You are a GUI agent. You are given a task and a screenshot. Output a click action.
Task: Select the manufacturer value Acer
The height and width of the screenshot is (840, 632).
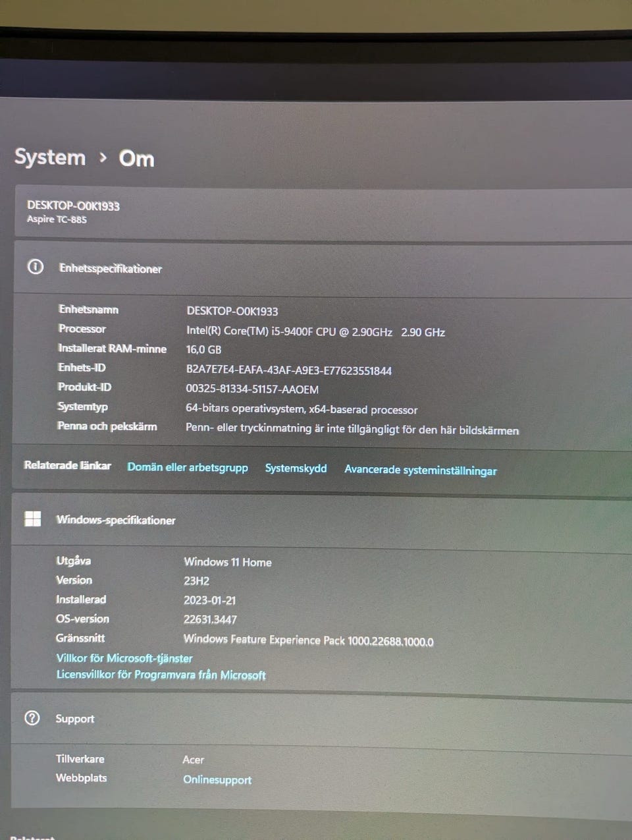pos(194,760)
